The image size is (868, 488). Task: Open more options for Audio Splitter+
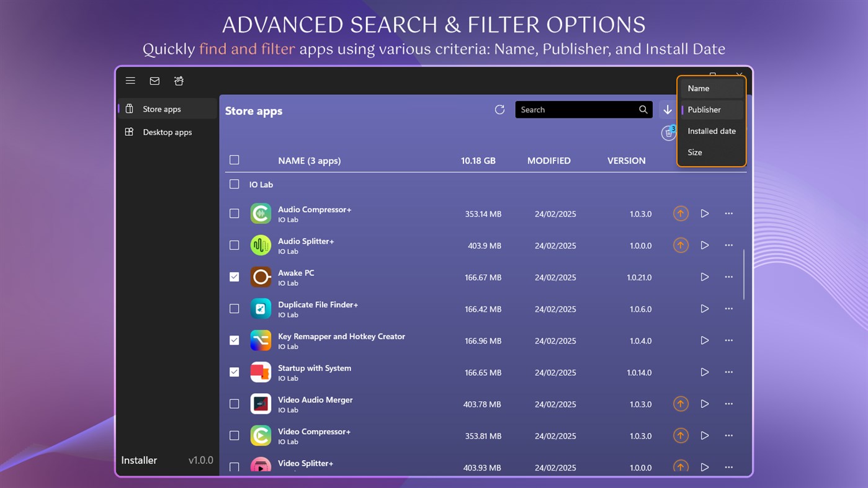pos(729,245)
